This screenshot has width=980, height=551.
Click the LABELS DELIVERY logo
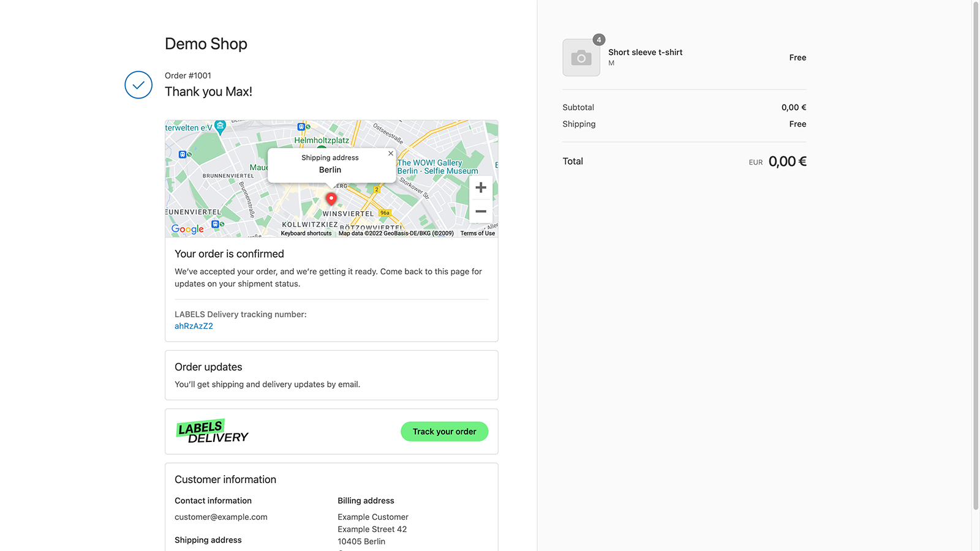click(x=212, y=431)
